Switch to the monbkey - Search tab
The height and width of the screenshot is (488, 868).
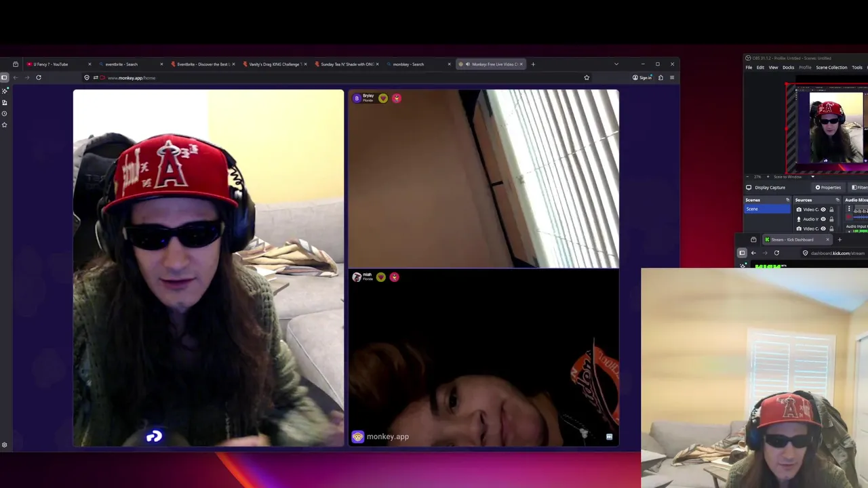[x=418, y=64]
